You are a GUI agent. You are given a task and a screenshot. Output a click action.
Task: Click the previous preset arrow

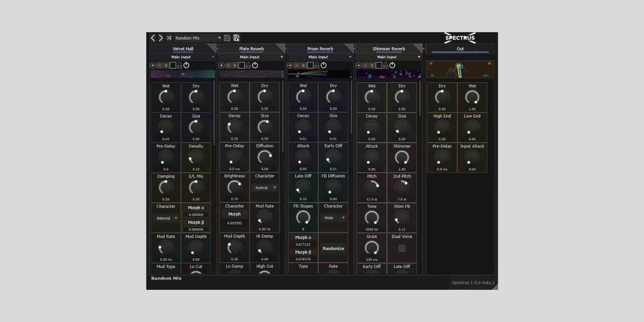tap(153, 38)
